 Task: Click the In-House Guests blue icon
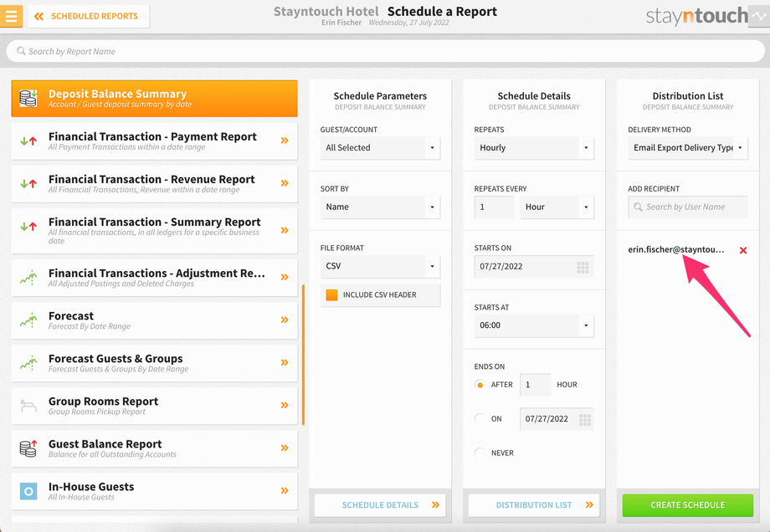click(x=28, y=491)
